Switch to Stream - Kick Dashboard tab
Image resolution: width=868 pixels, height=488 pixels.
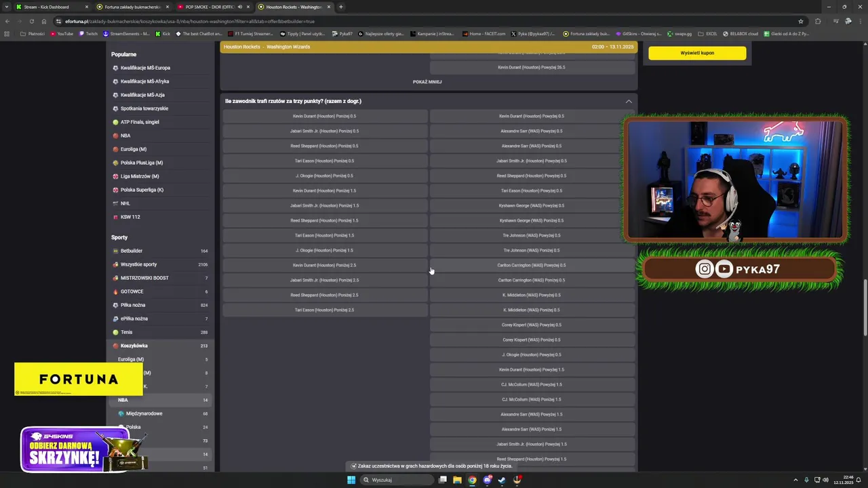pyautogui.click(x=51, y=7)
